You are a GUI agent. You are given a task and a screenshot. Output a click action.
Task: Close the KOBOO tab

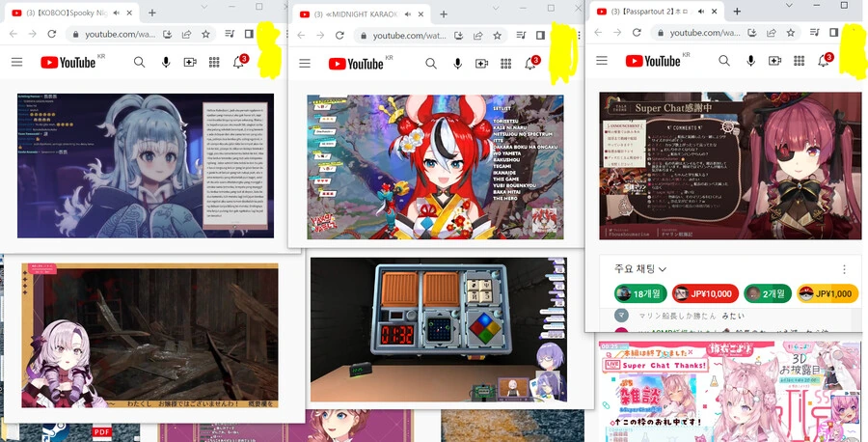click(129, 13)
